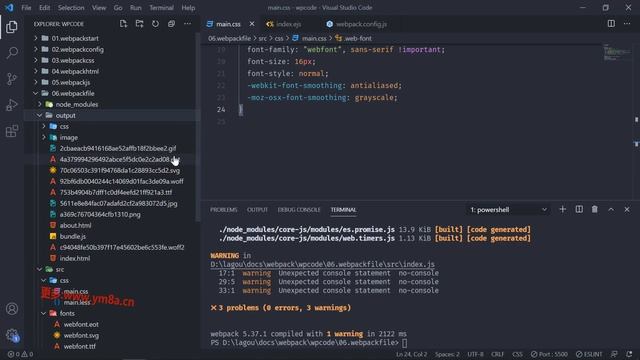Screen dimensions: 640x360
Task: Open webfont.svg in the fonts folder
Action: pos(81,336)
